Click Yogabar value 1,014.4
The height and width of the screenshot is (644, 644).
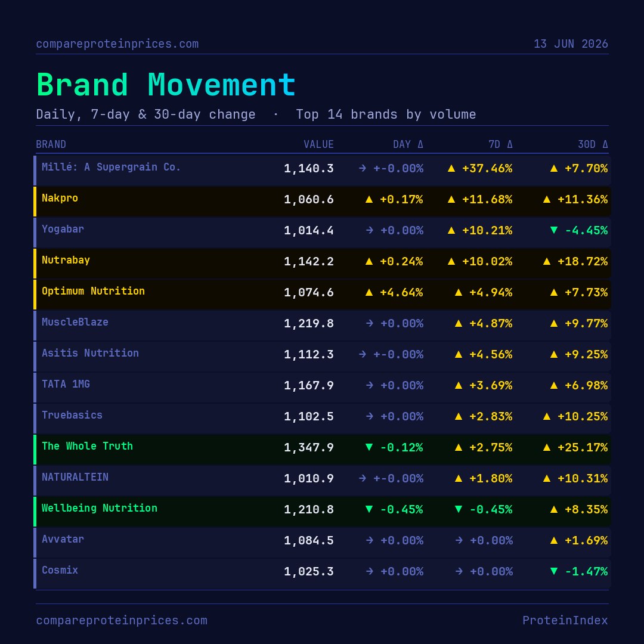click(308, 230)
